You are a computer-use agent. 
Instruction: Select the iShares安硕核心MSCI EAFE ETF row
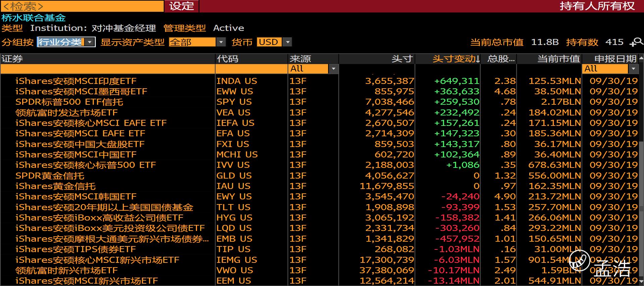click(x=320, y=123)
